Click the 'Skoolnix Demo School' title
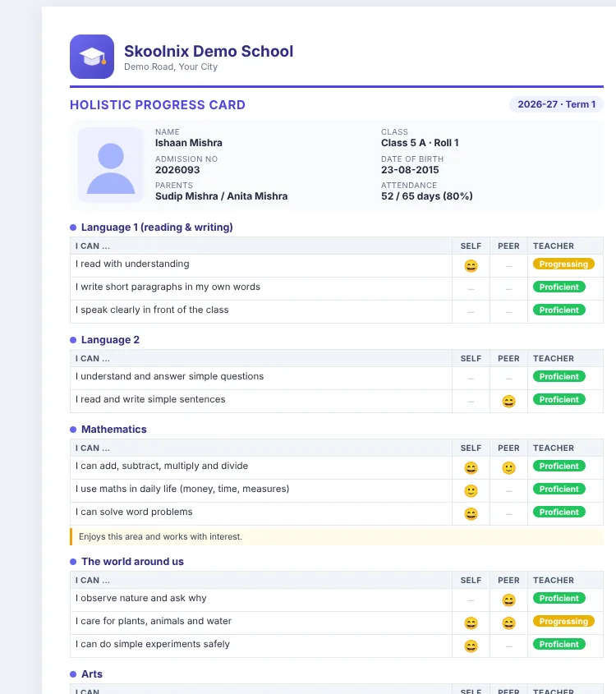This screenshot has height=694, width=616. click(x=209, y=52)
